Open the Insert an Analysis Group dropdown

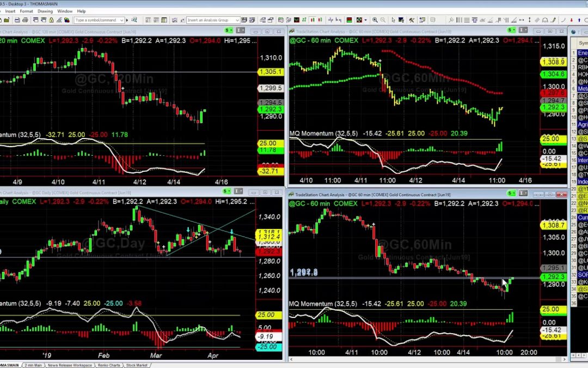(237, 20)
